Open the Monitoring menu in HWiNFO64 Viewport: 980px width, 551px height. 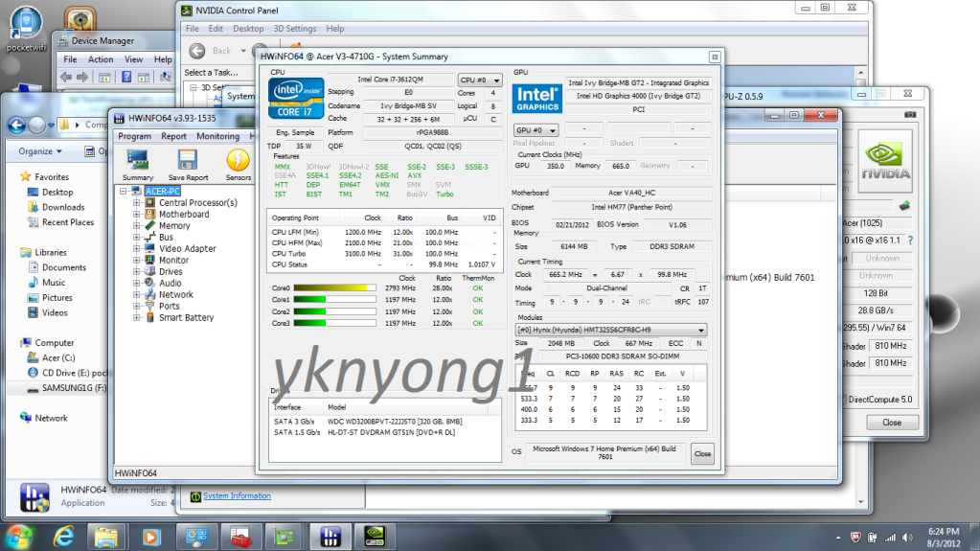tap(217, 136)
